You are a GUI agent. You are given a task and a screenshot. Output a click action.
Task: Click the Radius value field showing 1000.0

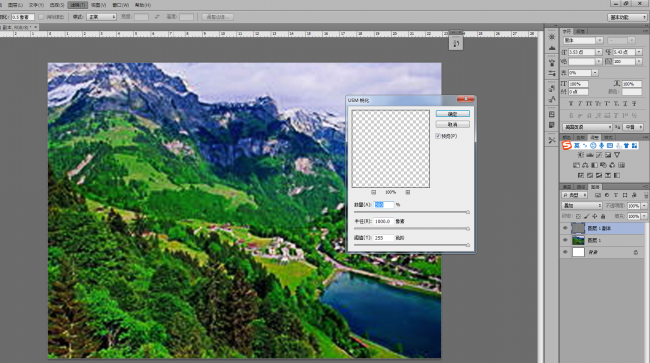(x=383, y=221)
